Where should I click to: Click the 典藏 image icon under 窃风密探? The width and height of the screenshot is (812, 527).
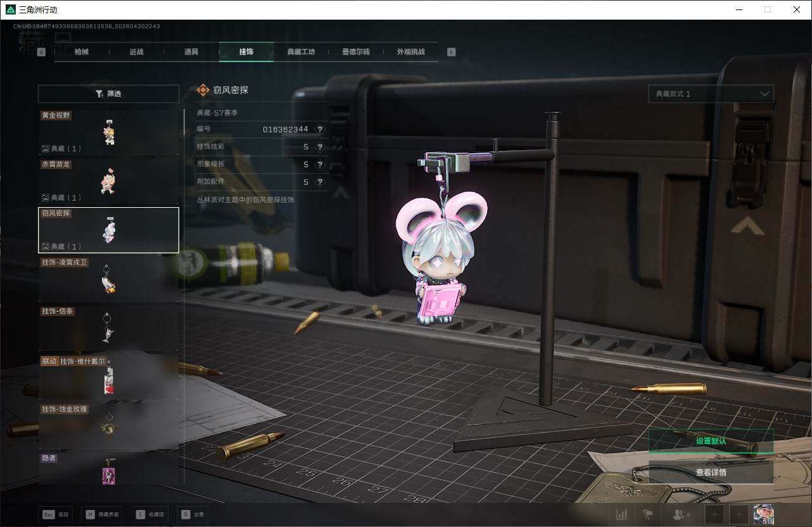[46, 246]
